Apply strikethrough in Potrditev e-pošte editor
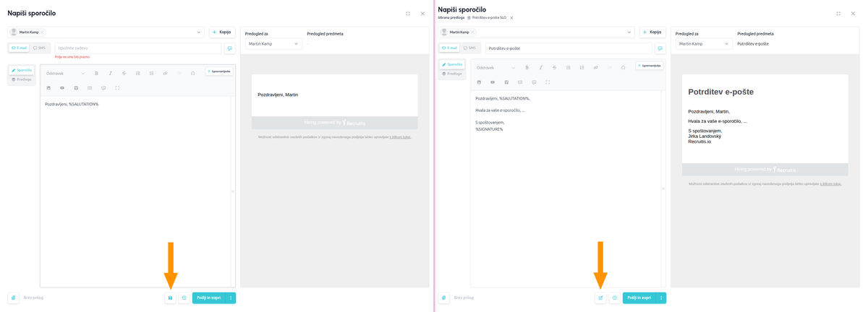 pos(554,67)
